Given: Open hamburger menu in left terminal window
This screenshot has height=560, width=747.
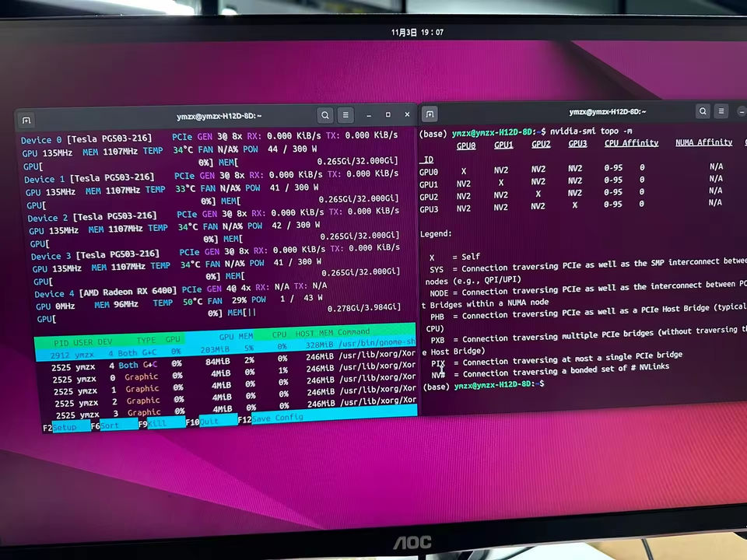Looking at the screenshot, I should (x=345, y=115).
